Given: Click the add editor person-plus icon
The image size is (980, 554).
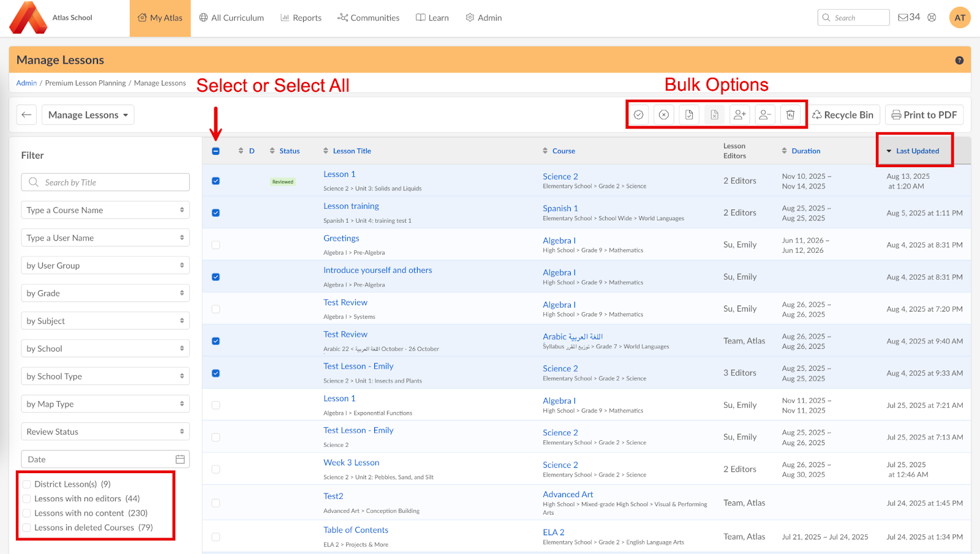Looking at the screenshot, I should click(740, 115).
